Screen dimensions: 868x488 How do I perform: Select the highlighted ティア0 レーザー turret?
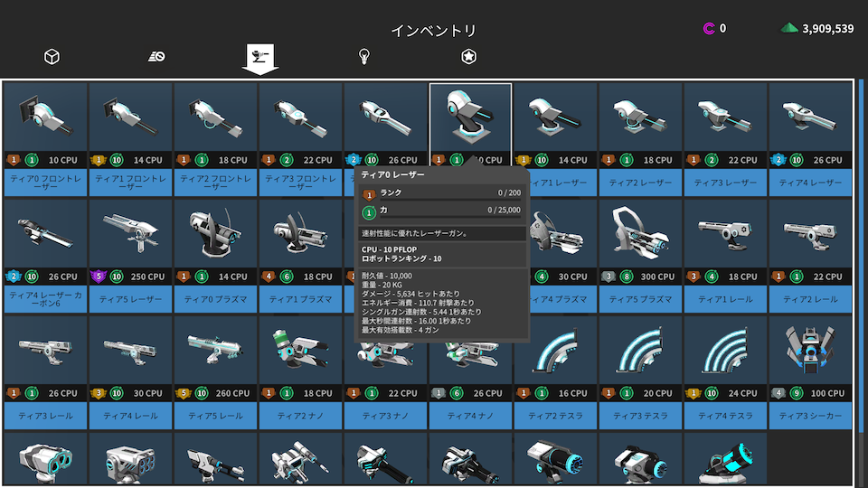[x=470, y=117]
